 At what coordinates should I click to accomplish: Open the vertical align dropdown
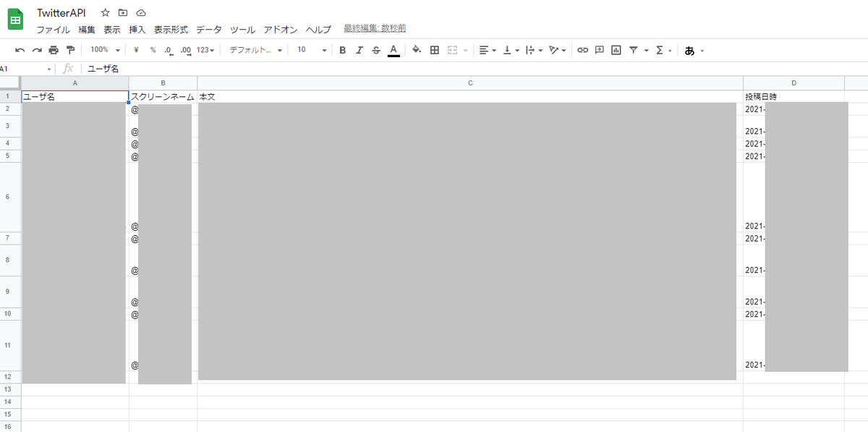pyautogui.click(x=511, y=50)
